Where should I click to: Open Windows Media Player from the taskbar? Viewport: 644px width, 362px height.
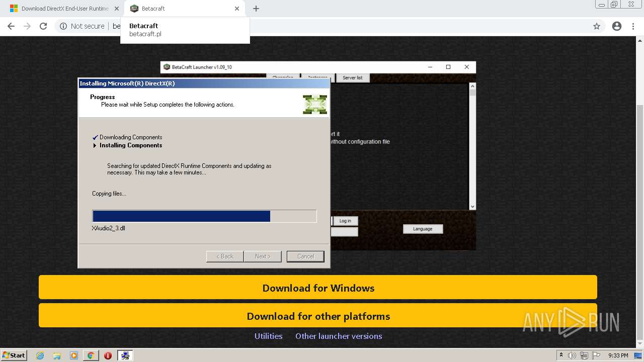click(74, 355)
